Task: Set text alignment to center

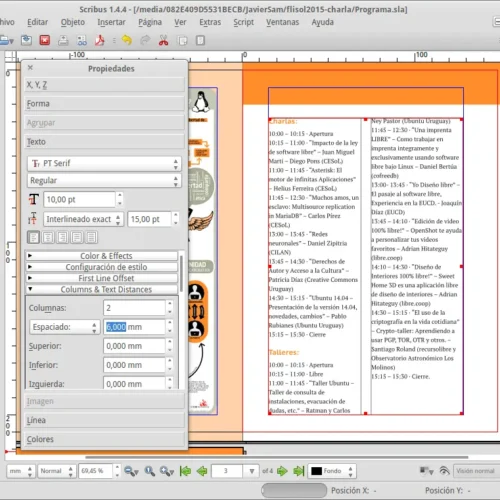Action: coord(48,237)
